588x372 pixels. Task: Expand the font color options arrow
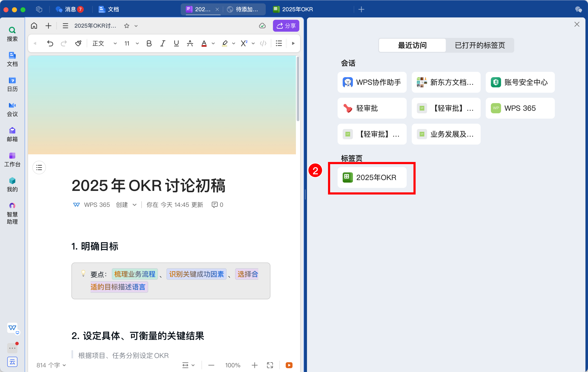pos(213,43)
